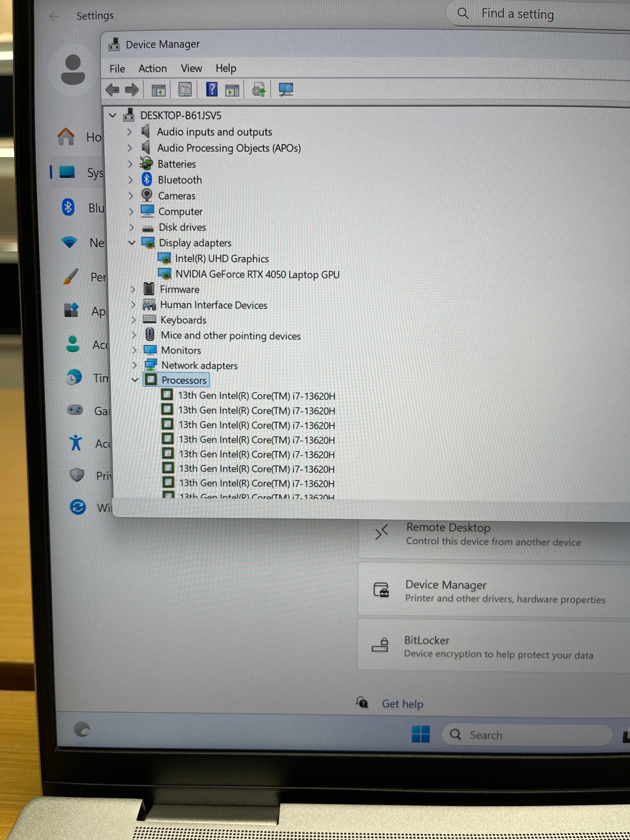This screenshot has height=840, width=630.
Task: Click the Show/Hide Console Tree toolbar icon
Action: tap(159, 90)
